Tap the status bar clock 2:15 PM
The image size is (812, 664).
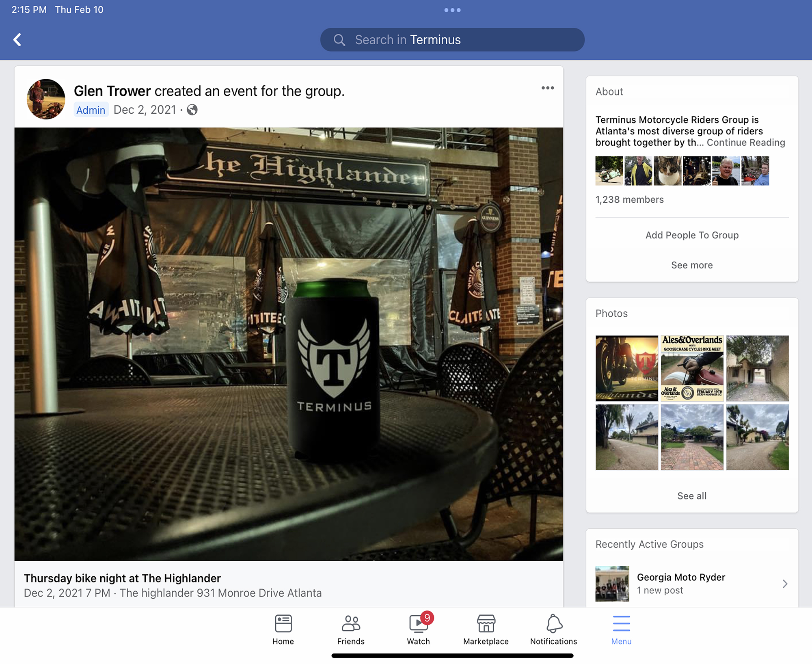29,10
